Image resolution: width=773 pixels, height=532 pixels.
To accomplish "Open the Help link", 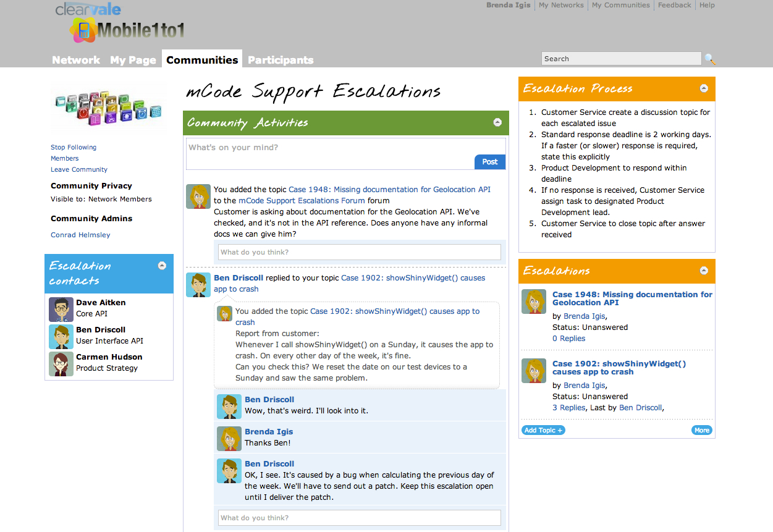I will pyautogui.click(x=707, y=5).
